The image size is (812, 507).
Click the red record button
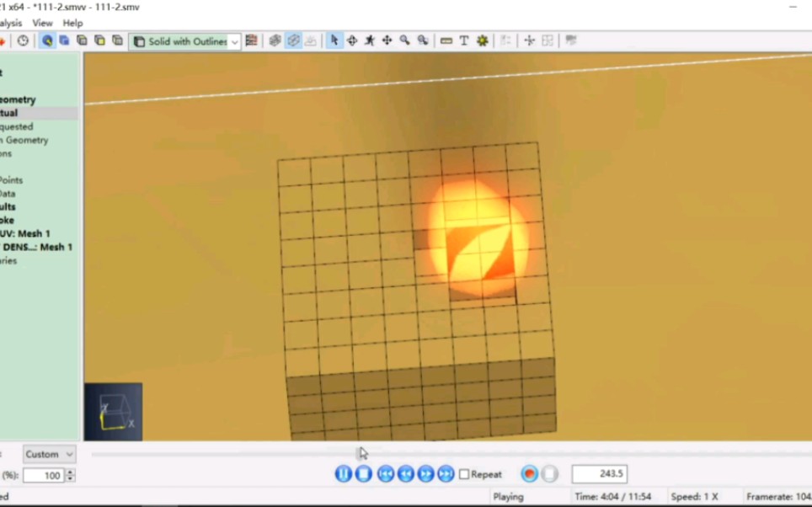529,474
